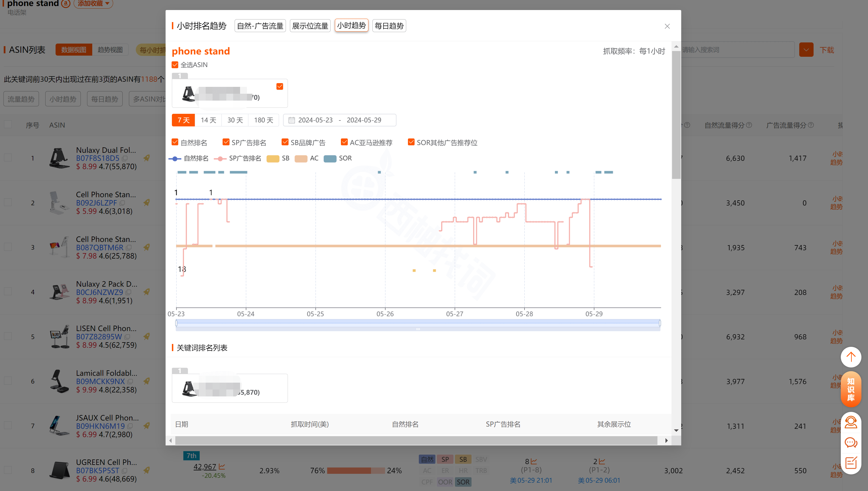Click dialog scrollbar left arrow
The width and height of the screenshot is (868, 491).
coord(170,441)
